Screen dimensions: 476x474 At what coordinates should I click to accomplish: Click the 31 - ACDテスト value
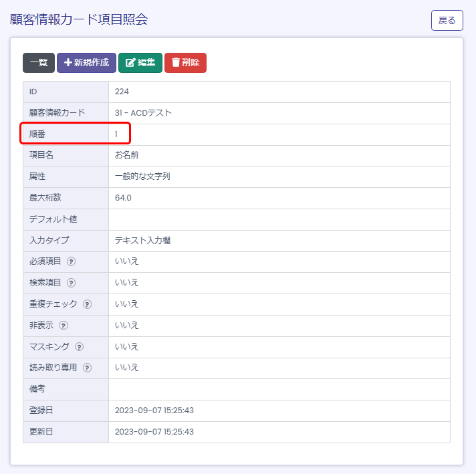[143, 113]
